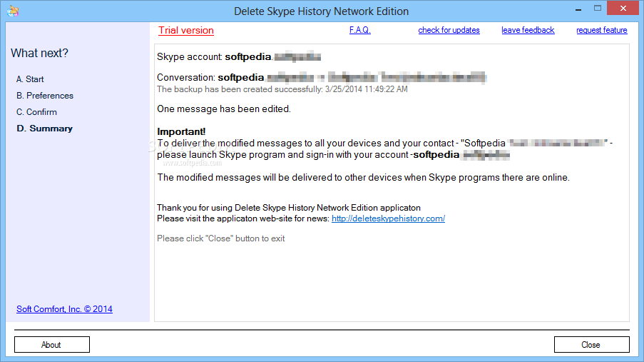Screen dimensions: 644x362
Task: Minimize the Delete Skype History window
Action: click(x=578, y=9)
